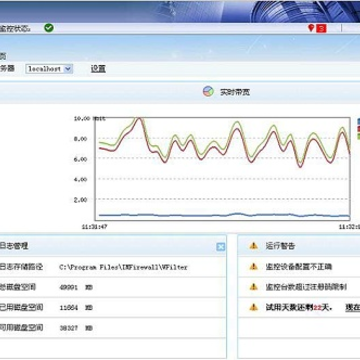Image resolution: width=360 pixels, height=360 pixels.
Task: Click the 监控台数超过注册码限制 warning message
Action: coord(306,287)
